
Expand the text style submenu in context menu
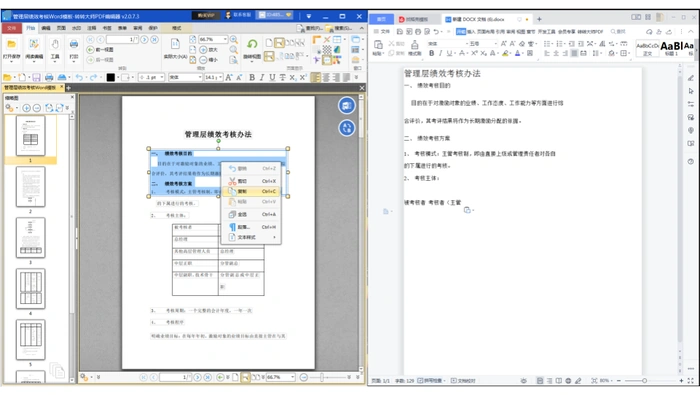pos(252,237)
